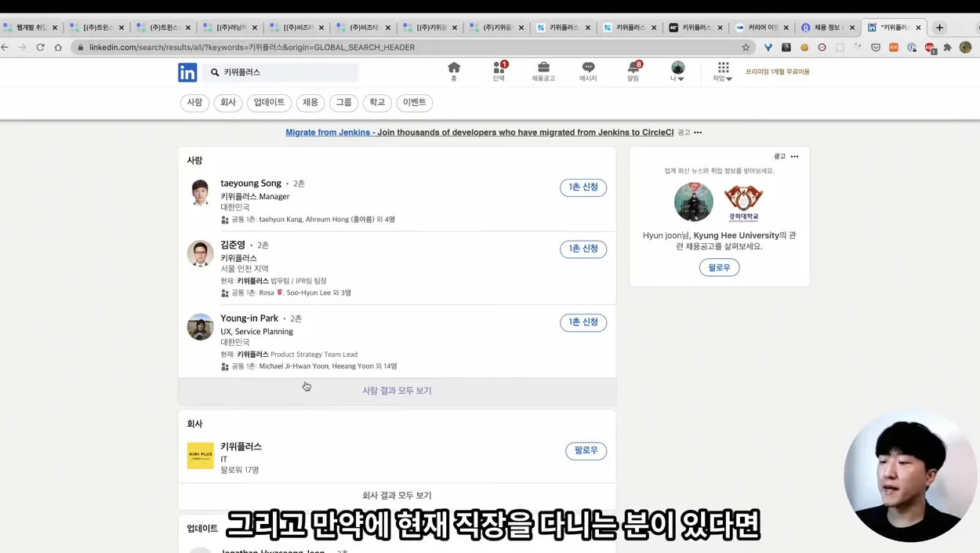Click the 팔로워 17명 text
Image resolution: width=980 pixels, height=553 pixels.
click(x=240, y=470)
